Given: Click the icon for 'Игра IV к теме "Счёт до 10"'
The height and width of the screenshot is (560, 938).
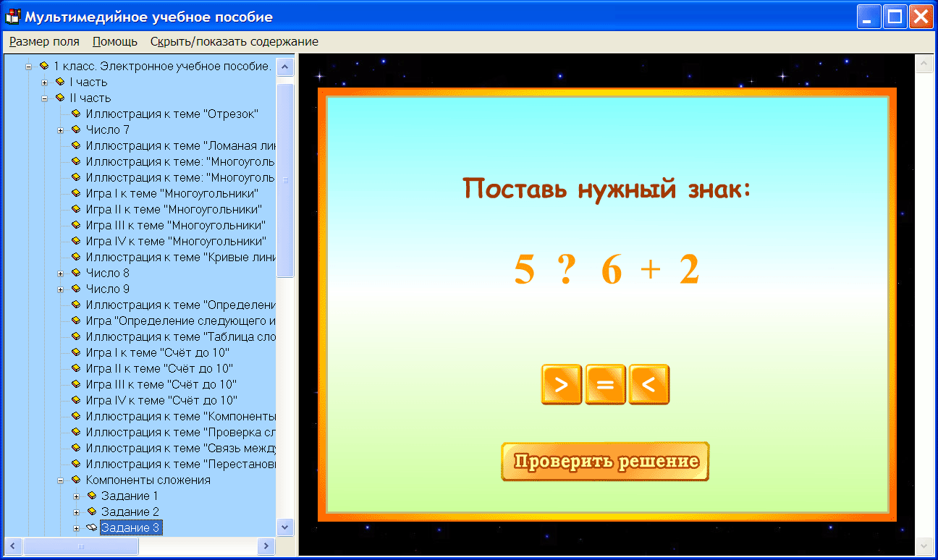Looking at the screenshot, I should [76, 400].
